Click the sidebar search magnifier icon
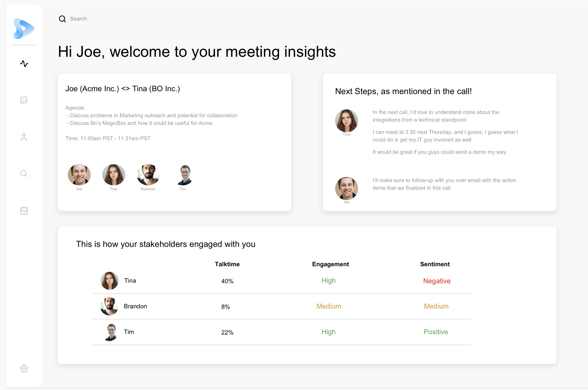This screenshot has height=390, width=588. coord(24,173)
